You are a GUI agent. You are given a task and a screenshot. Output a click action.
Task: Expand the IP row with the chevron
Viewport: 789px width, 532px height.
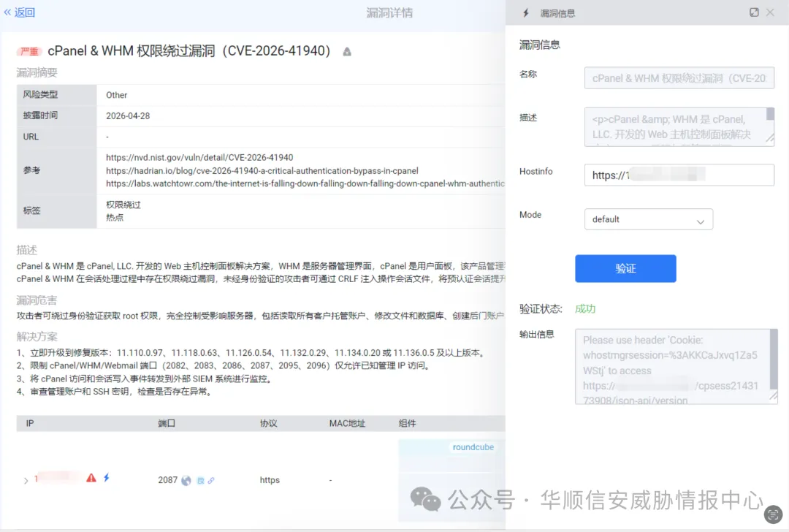coord(26,481)
